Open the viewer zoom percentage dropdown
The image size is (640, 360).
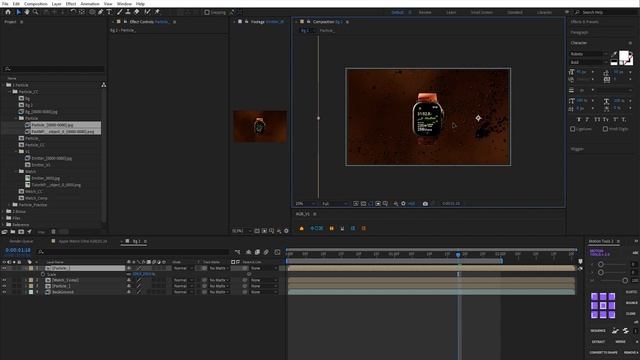point(305,203)
